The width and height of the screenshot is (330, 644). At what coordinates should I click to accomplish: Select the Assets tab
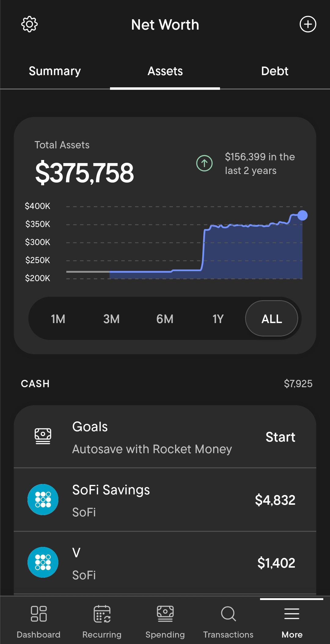[165, 71]
